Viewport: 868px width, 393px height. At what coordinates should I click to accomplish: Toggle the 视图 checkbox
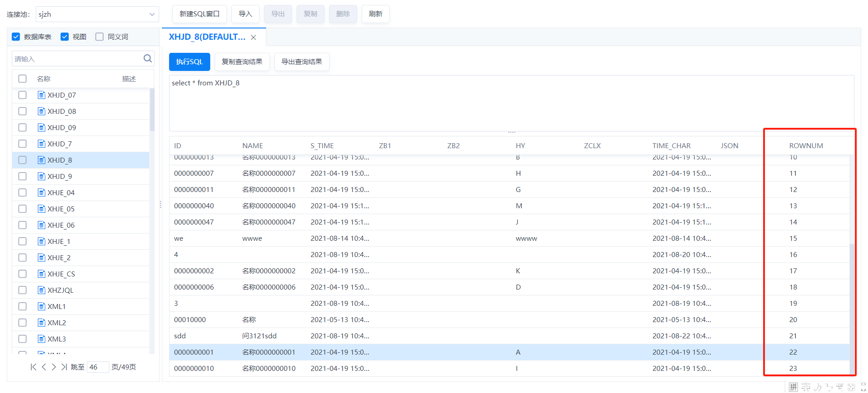(x=65, y=37)
